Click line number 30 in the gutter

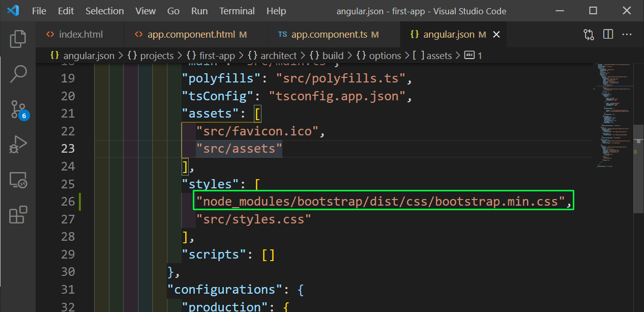coord(68,272)
